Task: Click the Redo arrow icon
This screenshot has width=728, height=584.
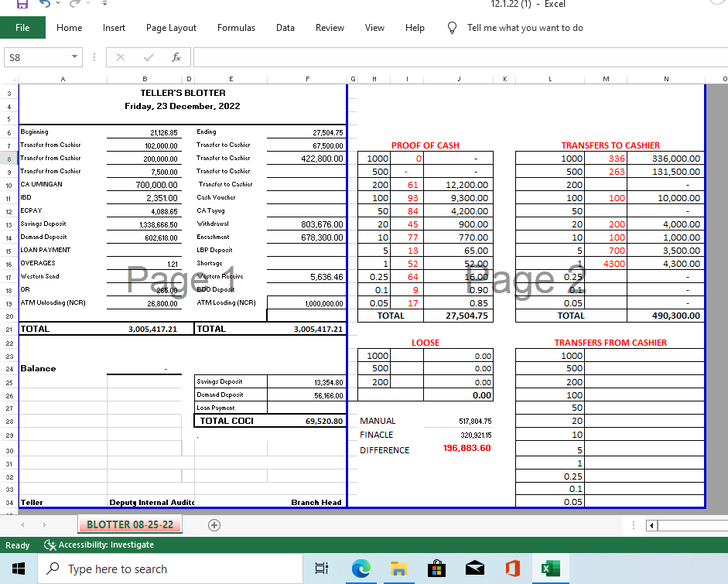Action: pyautogui.click(x=74, y=4)
